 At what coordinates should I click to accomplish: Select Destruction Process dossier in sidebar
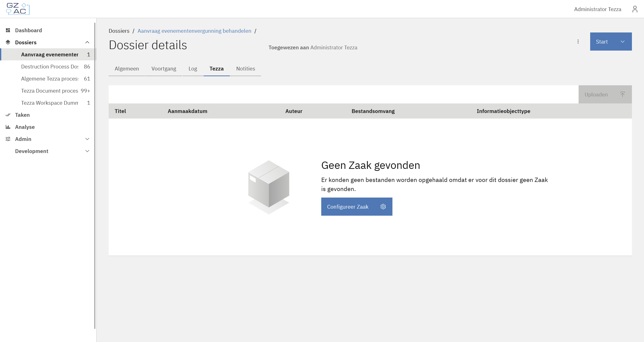click(x=50, y=66)
